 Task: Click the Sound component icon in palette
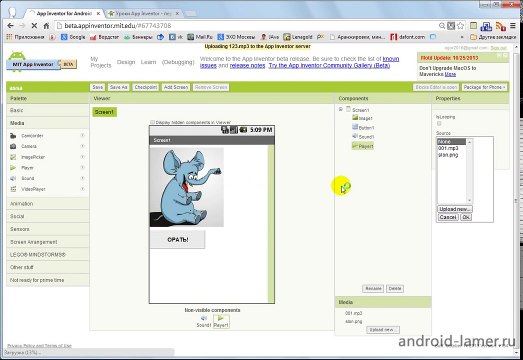pyautogui.click(x=13, y=178)
